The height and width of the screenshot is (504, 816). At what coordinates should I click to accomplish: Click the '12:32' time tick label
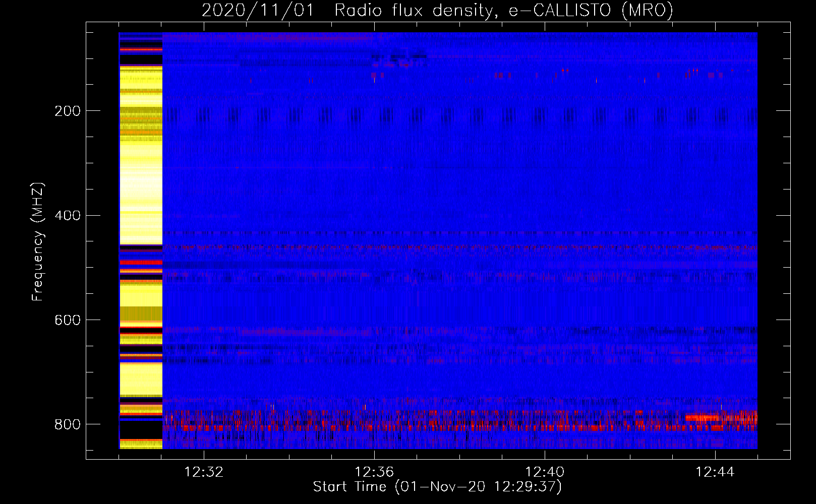[x=204, y=472]
